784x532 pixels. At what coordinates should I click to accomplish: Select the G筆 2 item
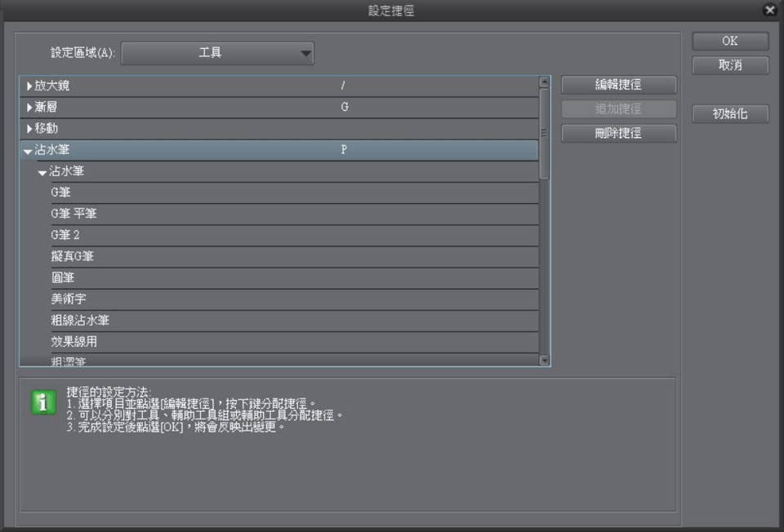[295, 235]
